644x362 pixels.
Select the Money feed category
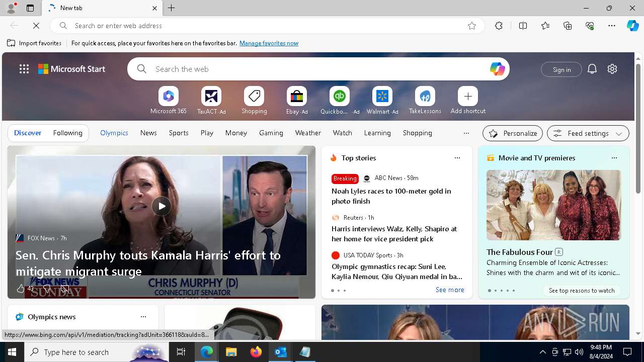coord(236,133)
